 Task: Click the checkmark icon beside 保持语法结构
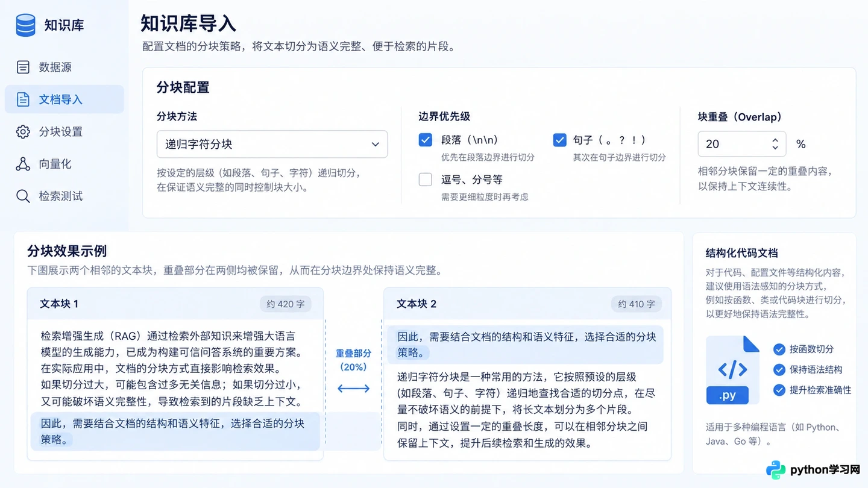tap(779, 369)
